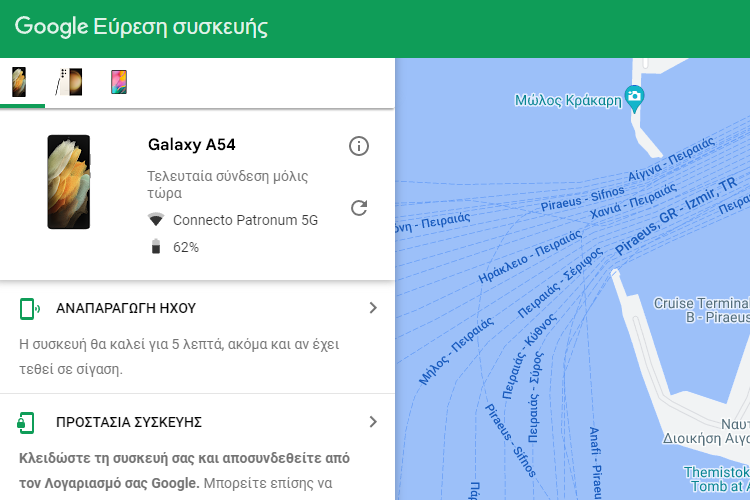The width and height of the screenshot is (750, 500).
Task: Select the first Galaxy A54 device tab
Action: pos(19,82)
